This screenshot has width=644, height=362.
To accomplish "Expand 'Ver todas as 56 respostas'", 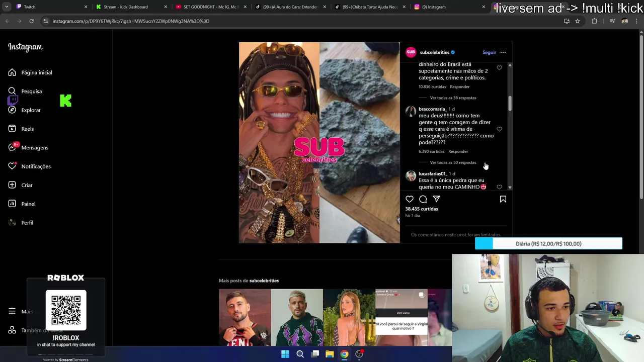I will 453,98.
